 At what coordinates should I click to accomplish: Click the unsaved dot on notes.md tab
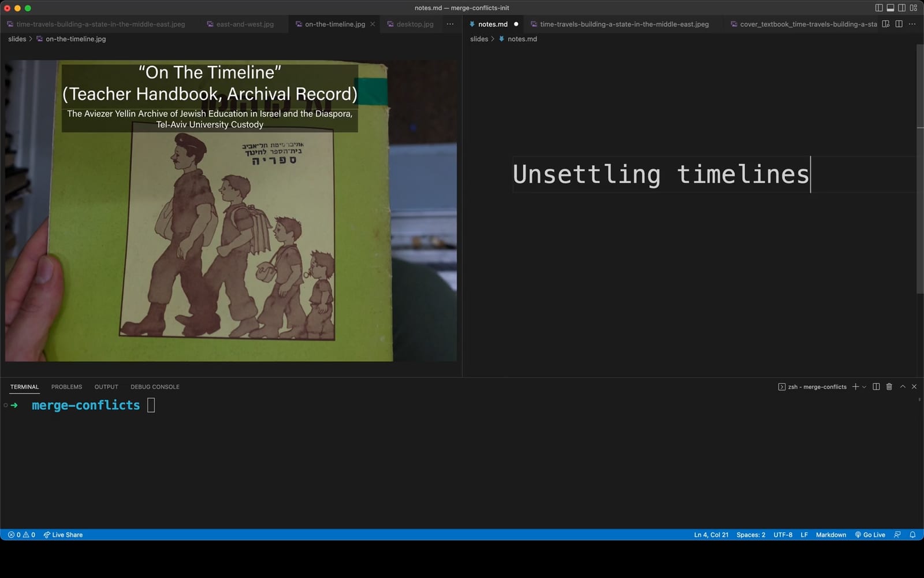click(x=516, y=24)
